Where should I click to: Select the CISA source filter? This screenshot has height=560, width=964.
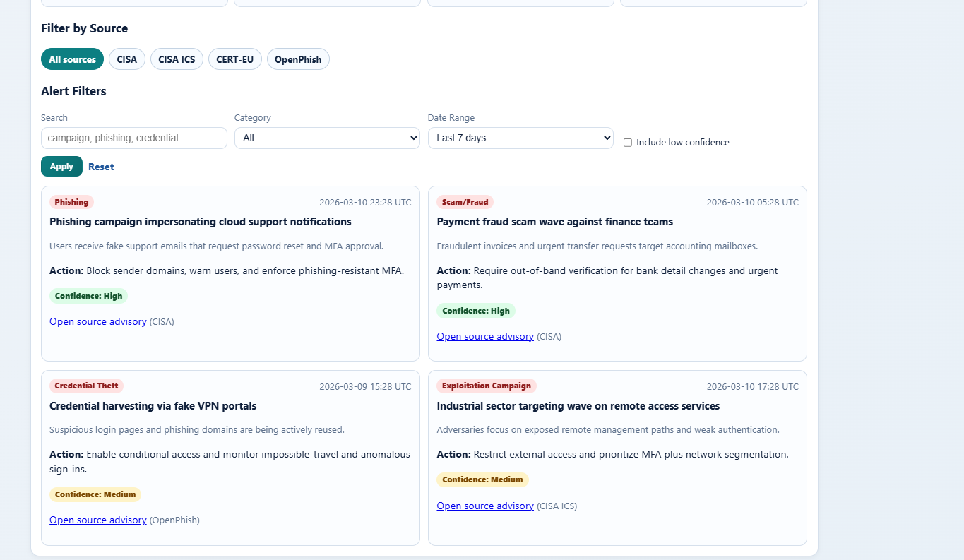(x=126, y=59)
